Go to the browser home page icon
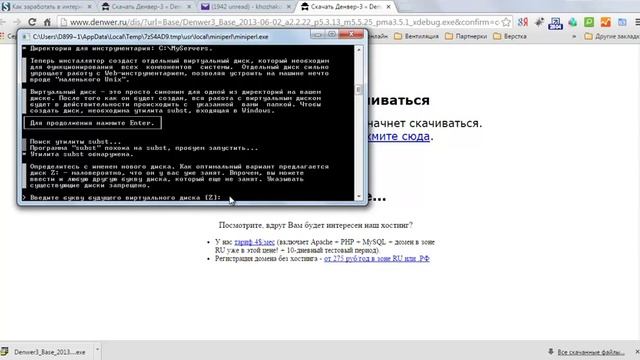 click(47, 22)
